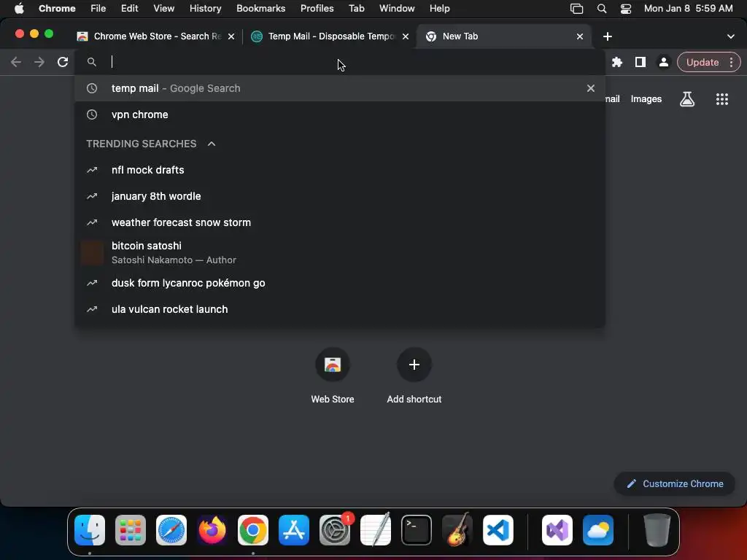The width and height of the screenshot is (747, 560).
Task: Open the Extensions puzzle icon
Action: (617, 62)
